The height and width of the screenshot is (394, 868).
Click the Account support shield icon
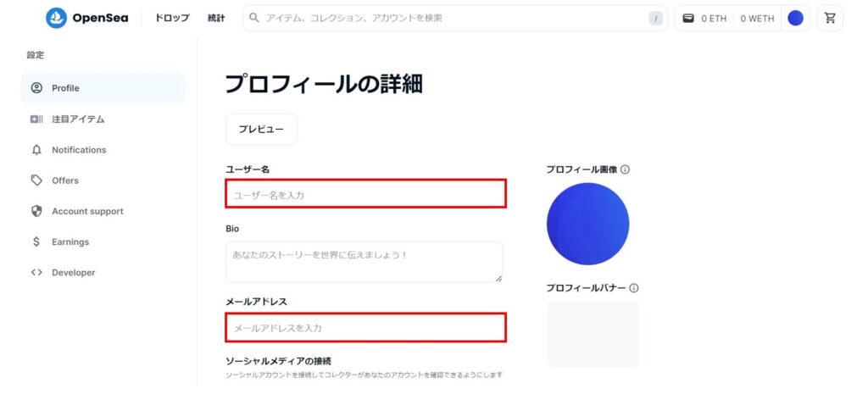coord(36,211)
